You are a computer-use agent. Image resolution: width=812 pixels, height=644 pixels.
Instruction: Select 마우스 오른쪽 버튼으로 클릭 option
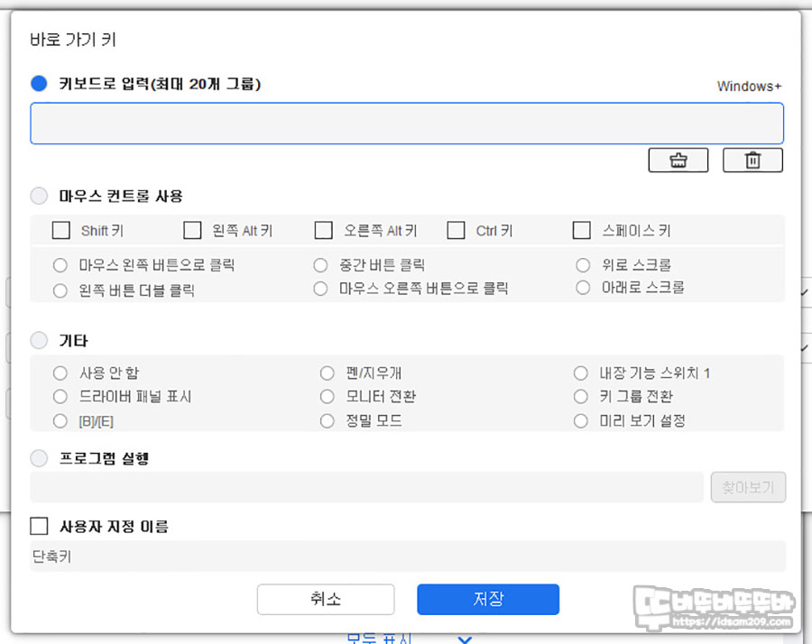(320, 289)
